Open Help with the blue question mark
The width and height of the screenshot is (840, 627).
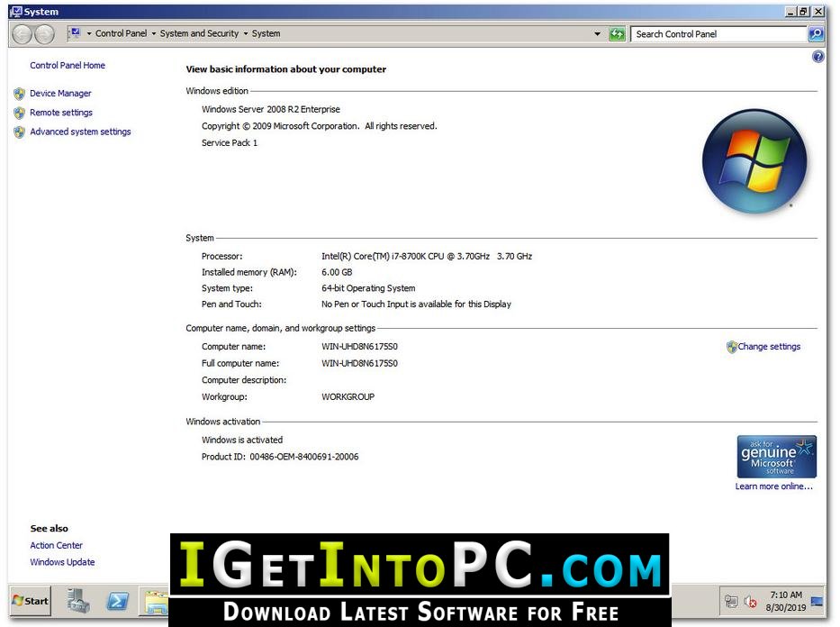pos(817,56)
